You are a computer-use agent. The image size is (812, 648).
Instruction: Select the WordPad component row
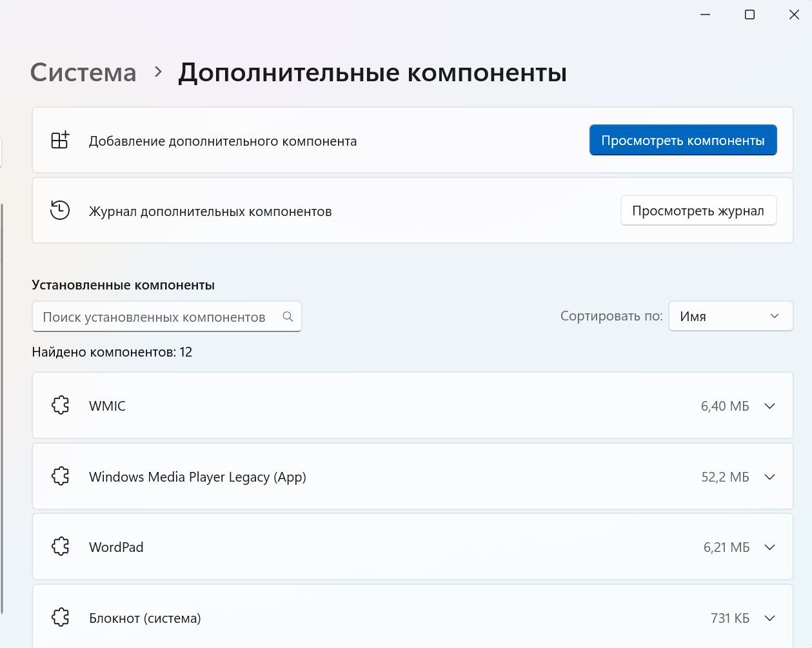tap(387, 547)
